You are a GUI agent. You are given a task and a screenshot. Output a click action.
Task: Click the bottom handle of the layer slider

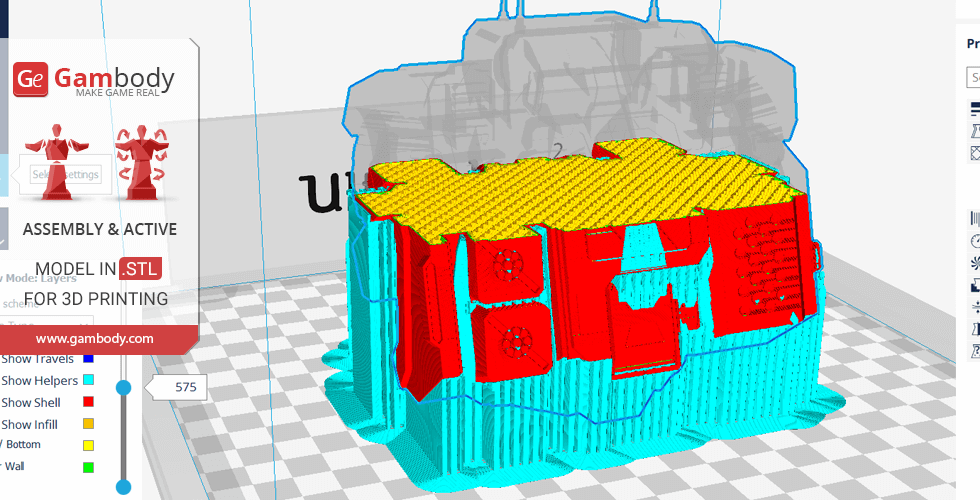pos(124,487)
